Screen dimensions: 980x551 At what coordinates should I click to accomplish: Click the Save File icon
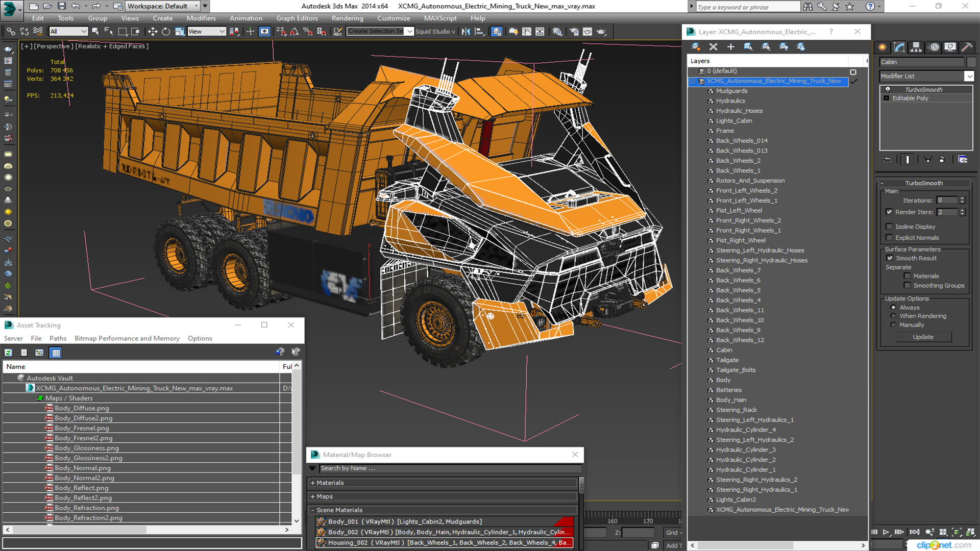[x=62, y=6]
